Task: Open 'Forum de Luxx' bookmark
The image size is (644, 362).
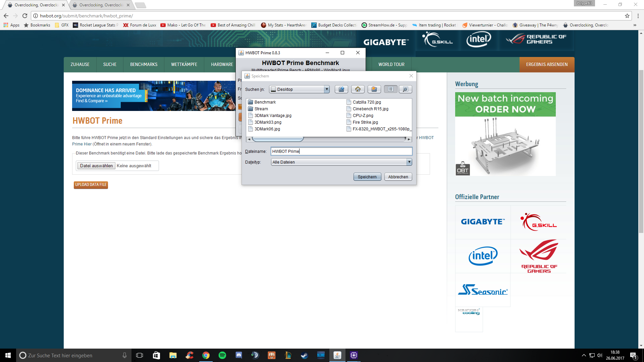Action: [x=140, y=25]
